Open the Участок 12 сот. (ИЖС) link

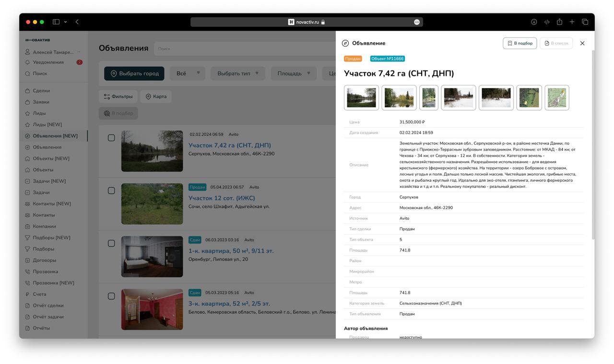click(222, 198)
